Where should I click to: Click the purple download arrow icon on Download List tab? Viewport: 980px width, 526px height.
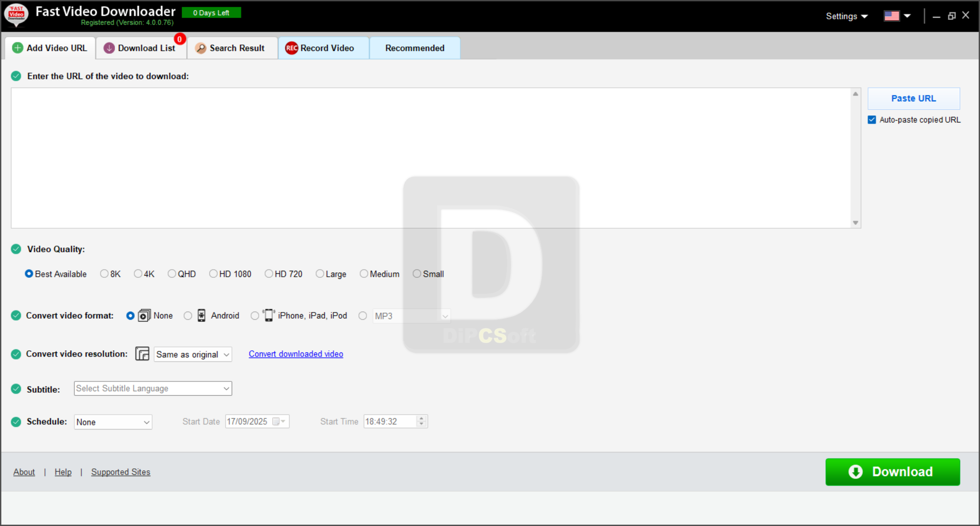point(109,48)
